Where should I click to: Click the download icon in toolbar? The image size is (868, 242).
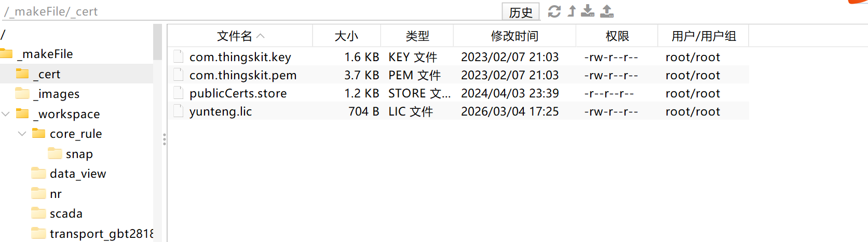pyautogui.click(x=588, y=11)
